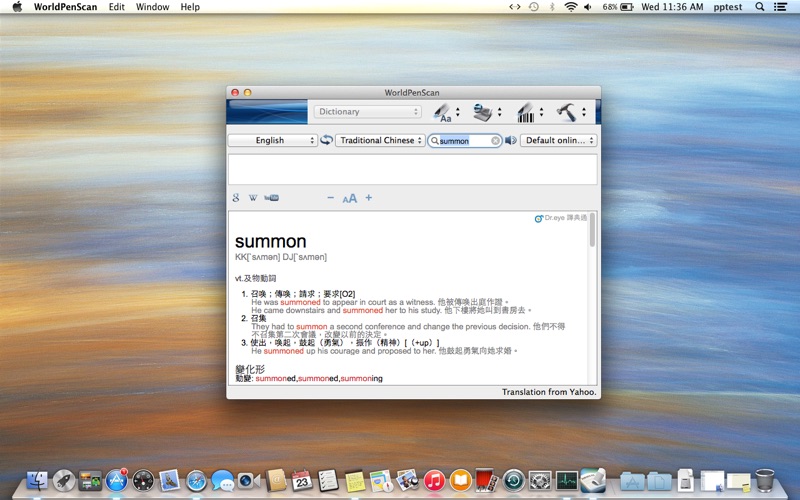Viewport: 800px width, 500px height.
Task: Open App Store from the dock
Action: 116,481
